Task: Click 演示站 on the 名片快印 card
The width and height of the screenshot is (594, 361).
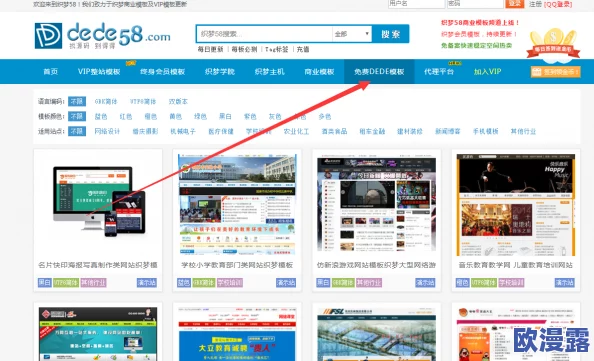Action: [147, 283]
